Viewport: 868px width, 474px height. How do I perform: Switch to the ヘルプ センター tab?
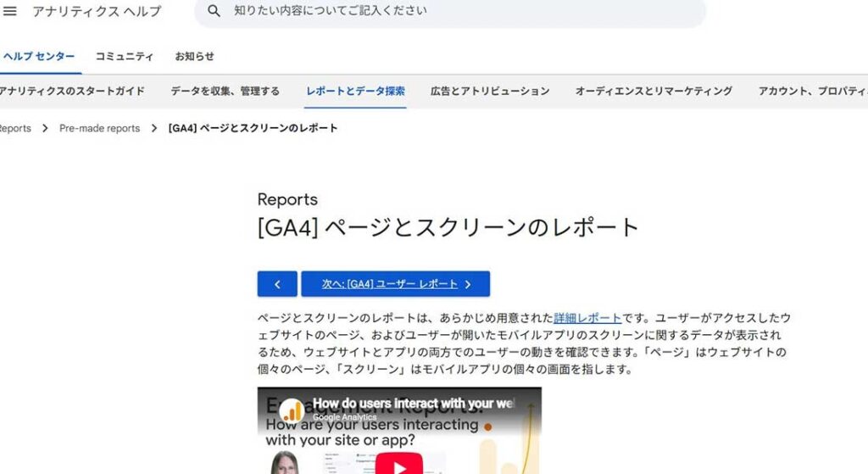click(39, 57)
